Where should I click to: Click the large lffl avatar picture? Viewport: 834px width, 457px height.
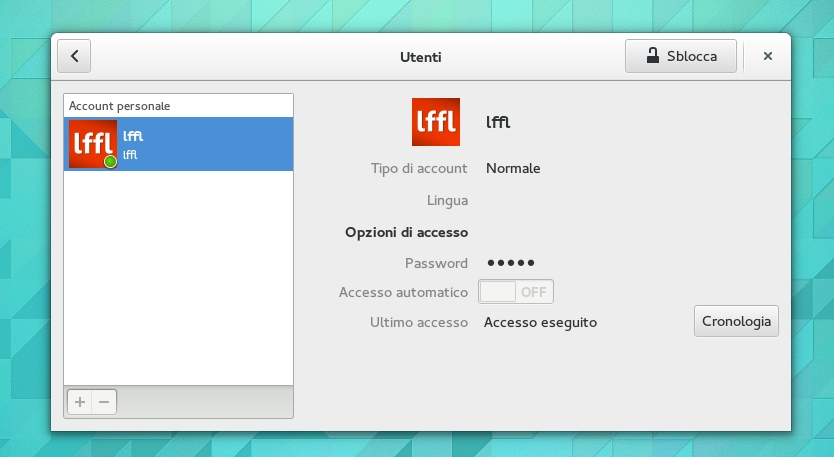[x=436, y=122]
